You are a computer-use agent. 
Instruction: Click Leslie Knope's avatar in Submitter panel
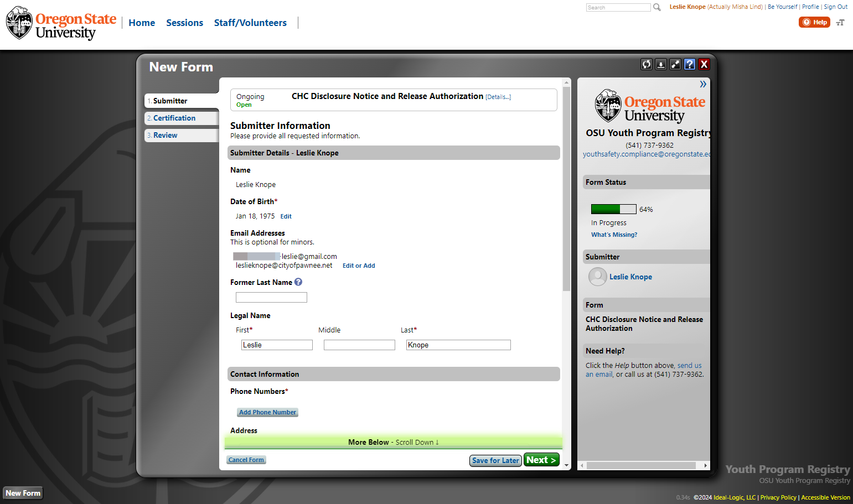click(598, 277)
